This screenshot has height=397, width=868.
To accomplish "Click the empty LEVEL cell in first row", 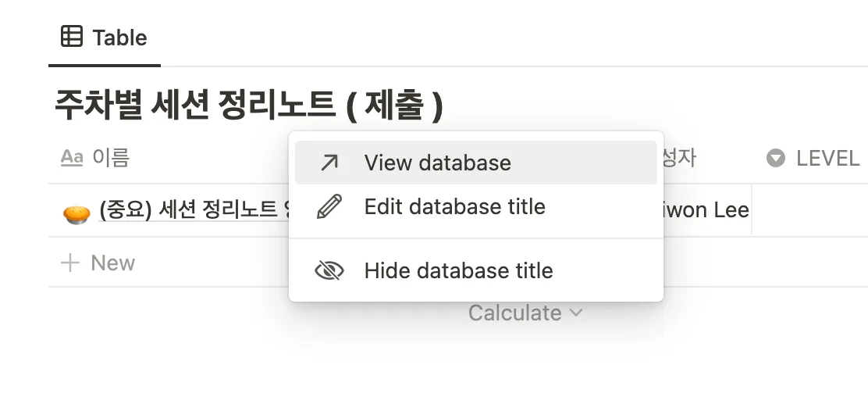I will click(x=809, y=209).
